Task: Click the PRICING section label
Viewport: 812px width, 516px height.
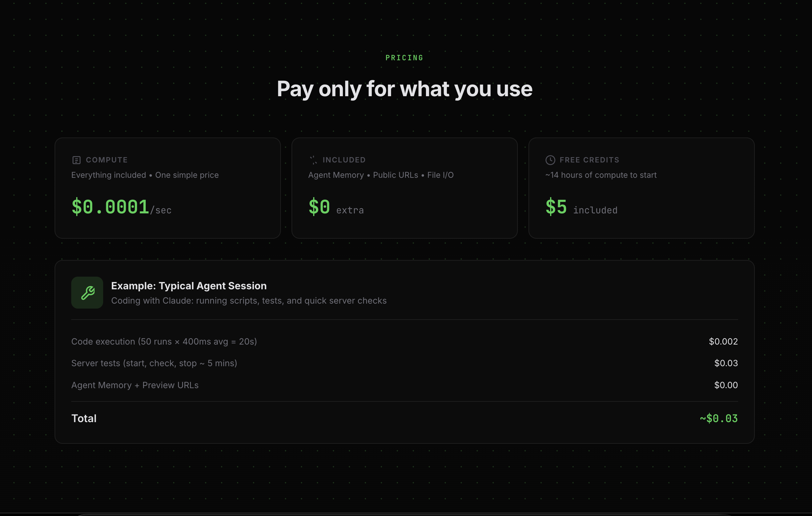Action: tap(404, 58)
